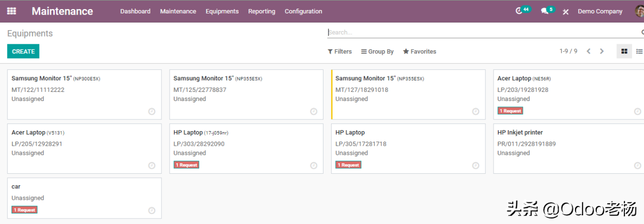This screenshot has width=644, height=224.
Task: Open HP Laptop 17-j059nr card title
Action: (201, 133)
